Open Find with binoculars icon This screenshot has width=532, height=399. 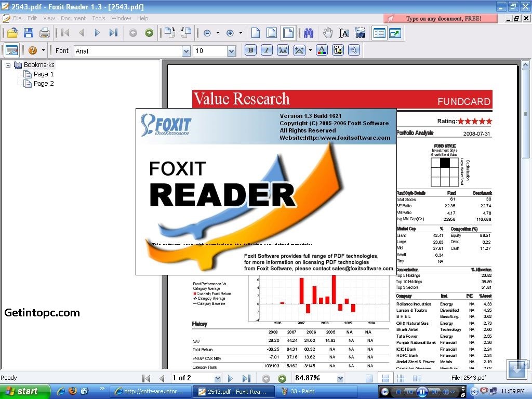pyautogui.click(x=309, y=33)
